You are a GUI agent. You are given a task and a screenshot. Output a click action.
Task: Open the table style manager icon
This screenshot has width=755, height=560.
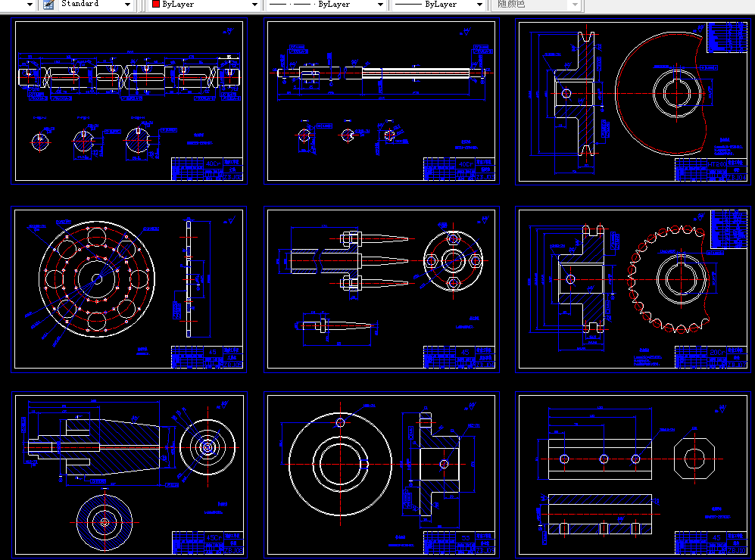click(48, 5)
